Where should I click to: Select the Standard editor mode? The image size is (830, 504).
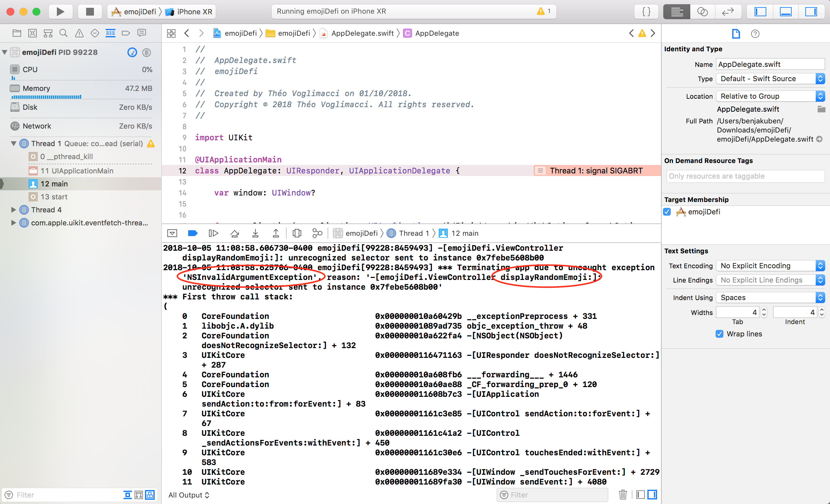[x=676, y=12]
